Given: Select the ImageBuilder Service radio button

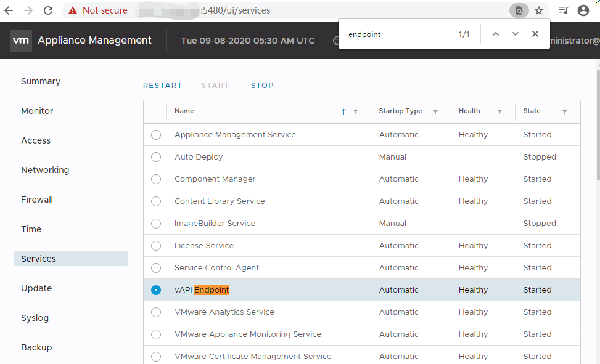Looking at the screenshot, I should point(156,224).
